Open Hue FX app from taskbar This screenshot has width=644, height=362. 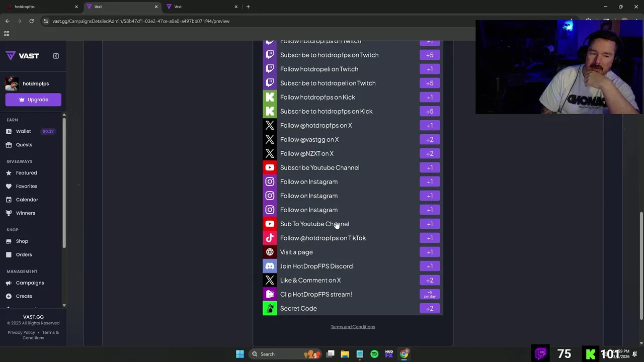tap(389, 354)
